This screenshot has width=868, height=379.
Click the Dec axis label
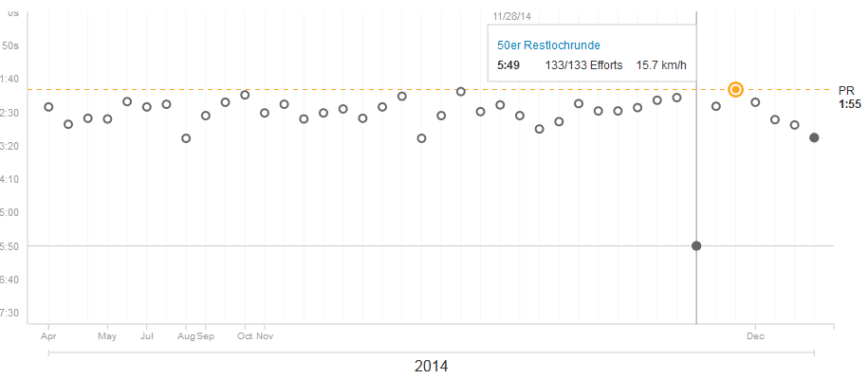point(755,336)
